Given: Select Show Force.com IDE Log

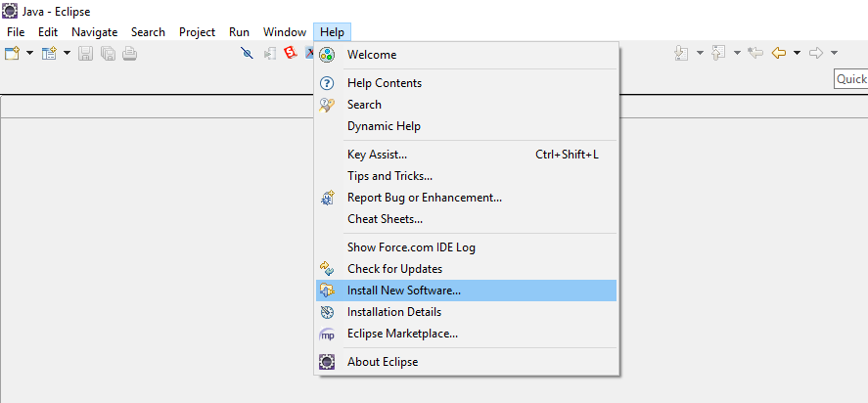Looking at the screenshot, I should 411,247.
